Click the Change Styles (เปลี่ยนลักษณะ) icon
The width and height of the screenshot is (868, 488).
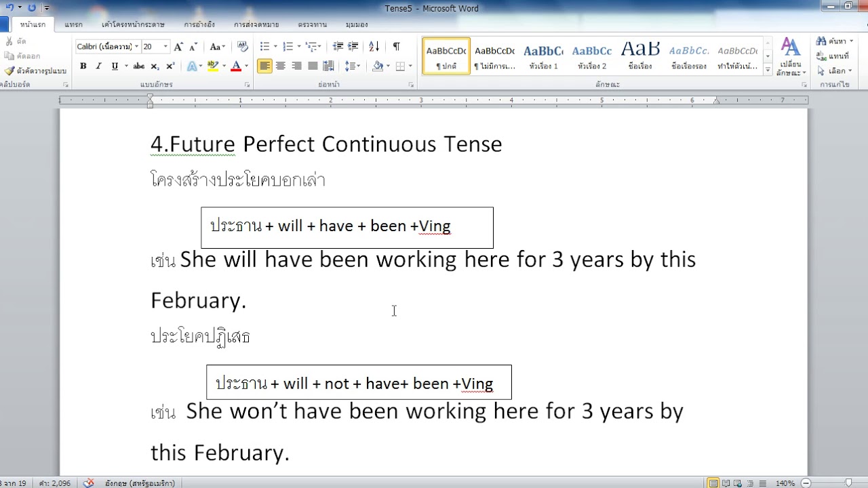pos(791,57)
